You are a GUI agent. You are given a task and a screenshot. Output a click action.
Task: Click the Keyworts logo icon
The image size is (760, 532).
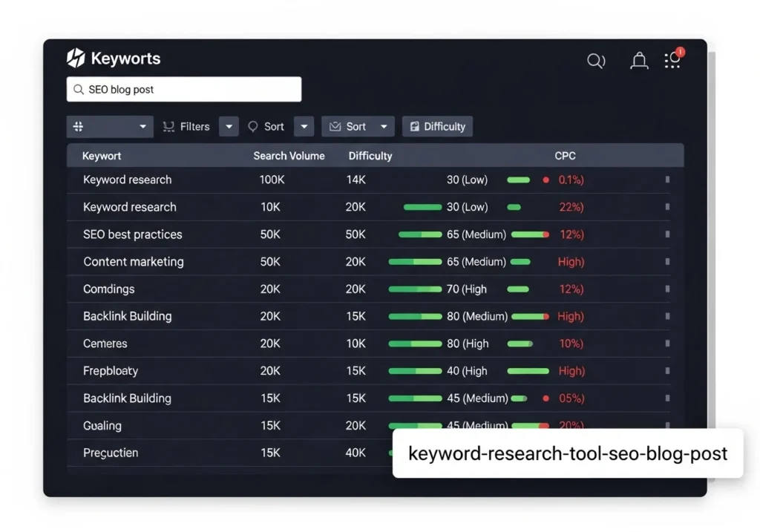(x=76, y=58)
